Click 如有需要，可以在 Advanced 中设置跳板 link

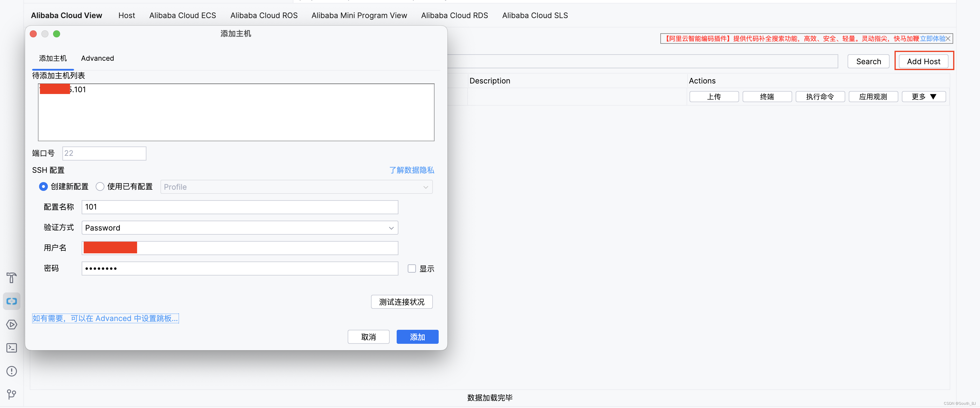click(105, 318)
